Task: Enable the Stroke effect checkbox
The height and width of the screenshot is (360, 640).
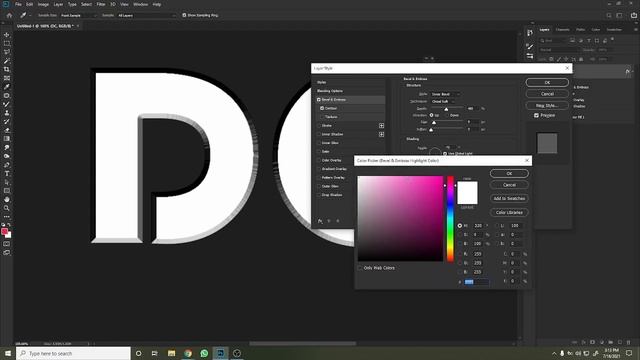Action: 319,126
